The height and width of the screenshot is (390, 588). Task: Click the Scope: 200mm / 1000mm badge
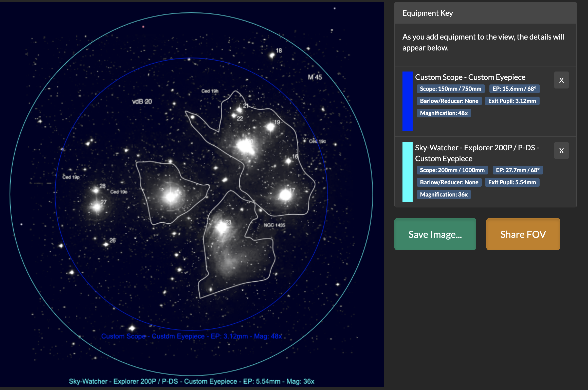click(x=452, y=170)
